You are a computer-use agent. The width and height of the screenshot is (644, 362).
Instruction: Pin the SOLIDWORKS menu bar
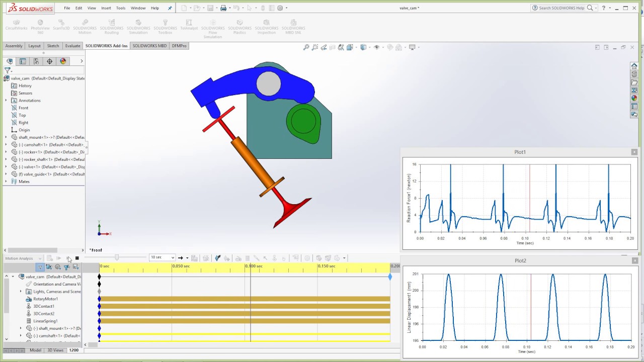[x=170, y=8]
